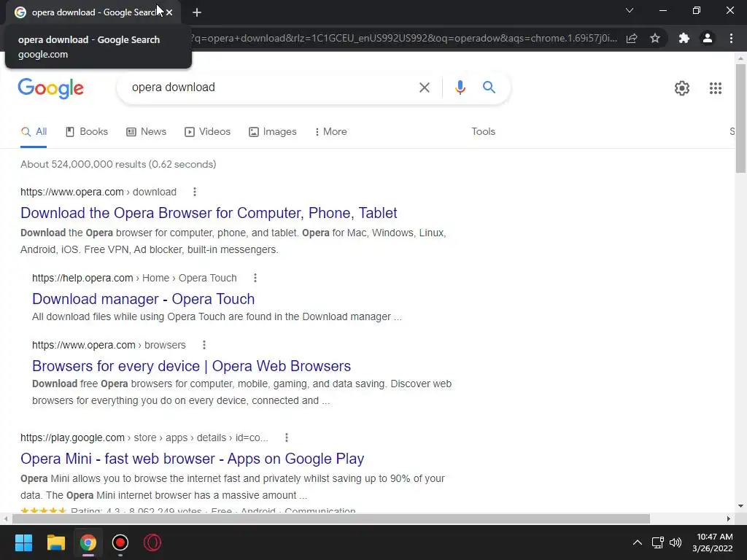Viewport: 747px width, 560px height.
Task: Open the volume tray icon
Action: [x=676, y=542]
